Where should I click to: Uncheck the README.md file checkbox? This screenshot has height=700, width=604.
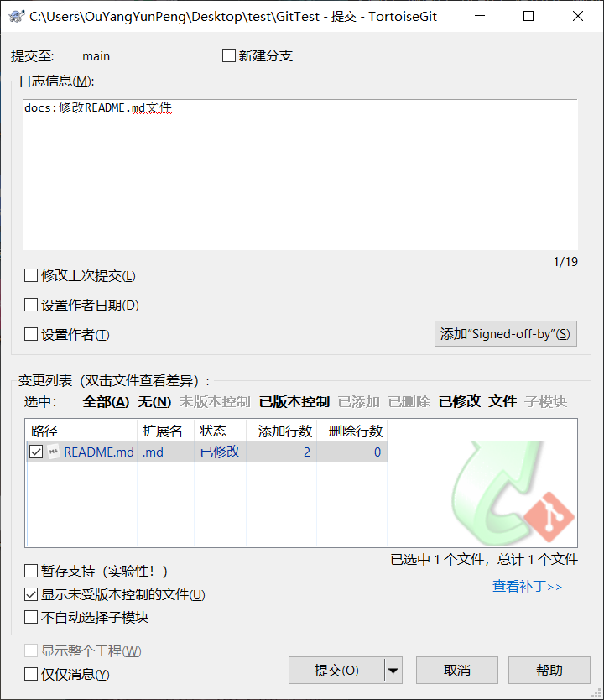36,452
